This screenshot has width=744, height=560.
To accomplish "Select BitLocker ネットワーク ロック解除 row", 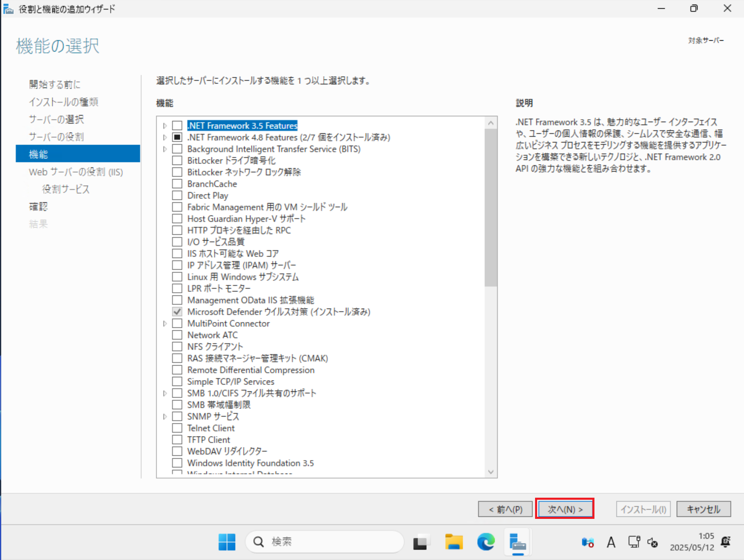I will point(244,172).
